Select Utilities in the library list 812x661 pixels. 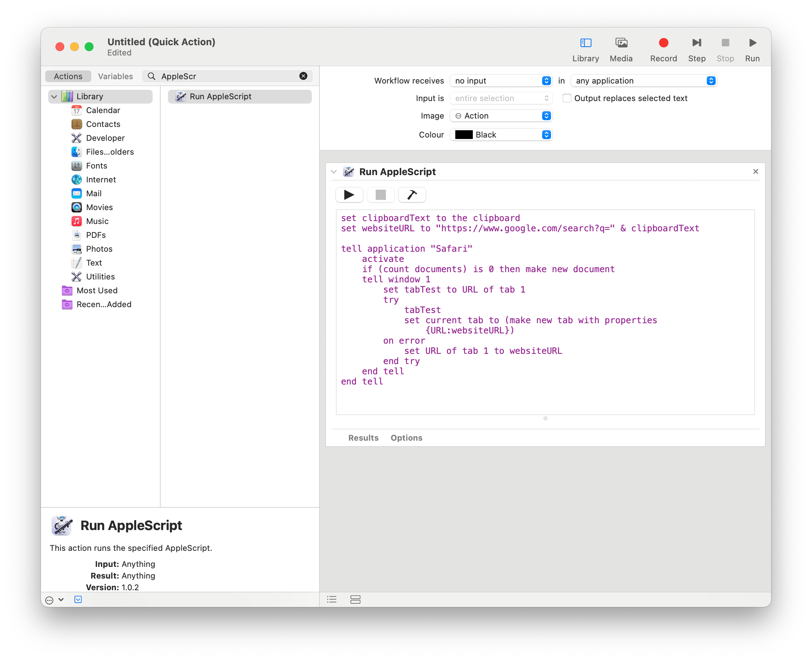[100, 277]
